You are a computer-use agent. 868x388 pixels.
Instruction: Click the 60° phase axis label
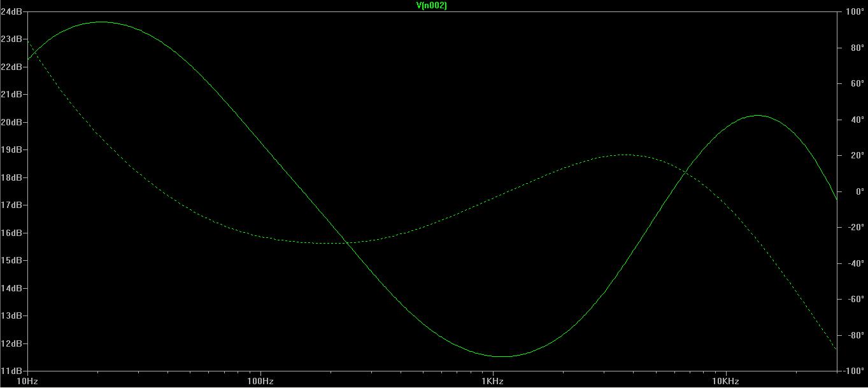857,83
